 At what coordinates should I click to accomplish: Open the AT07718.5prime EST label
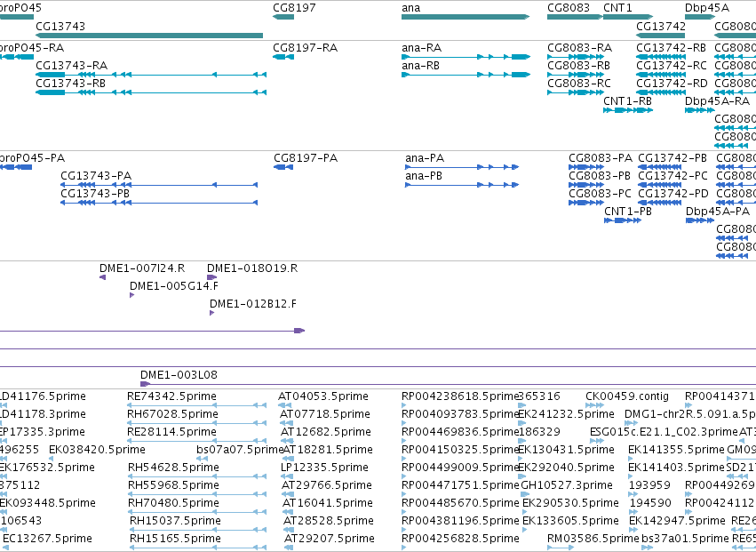[x=324, y=414]
